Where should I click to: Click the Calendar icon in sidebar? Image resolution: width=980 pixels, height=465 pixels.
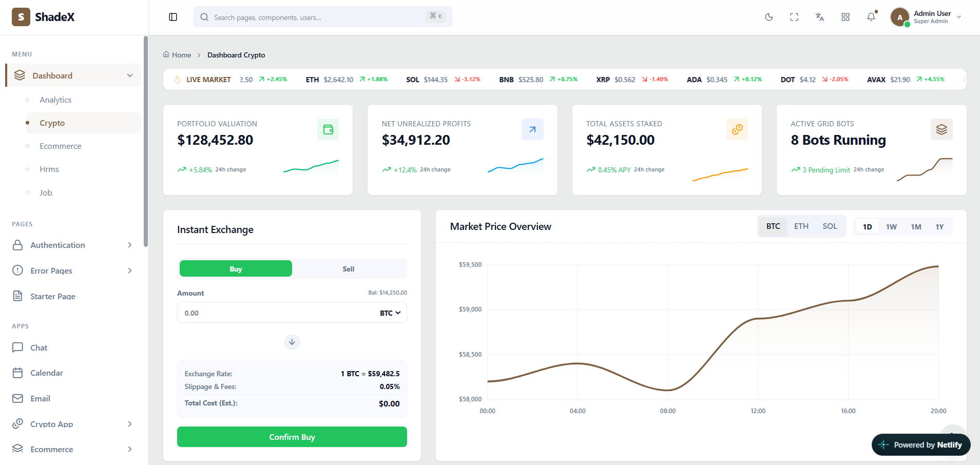tap(17, 373)
